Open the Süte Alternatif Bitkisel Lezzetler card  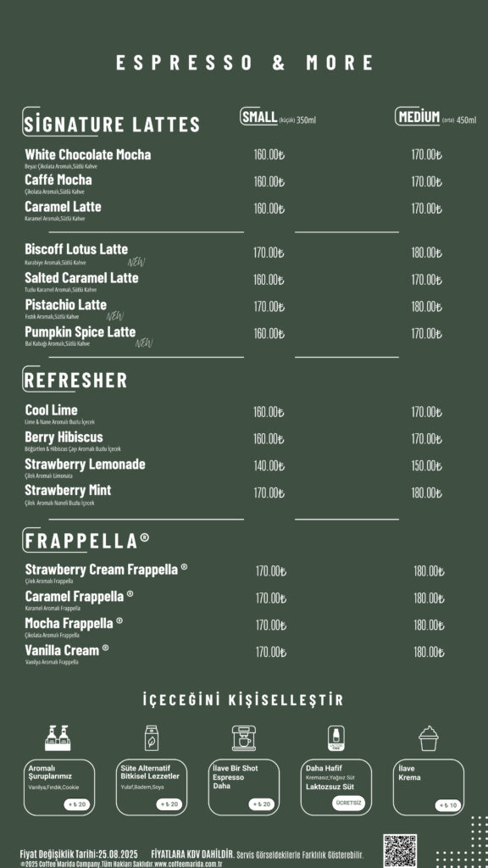click(x=151, y=787)
